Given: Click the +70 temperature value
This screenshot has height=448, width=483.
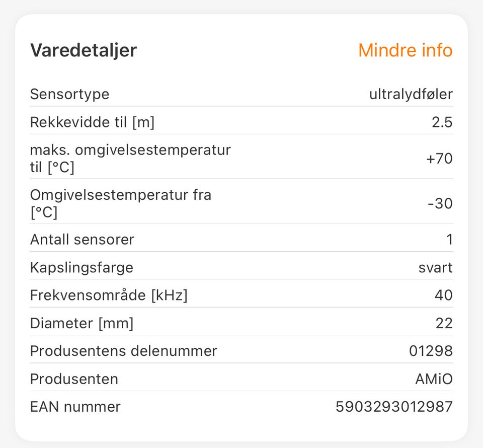Looking at the screenshot, I should pyautogui.click(x=439, y=159).
